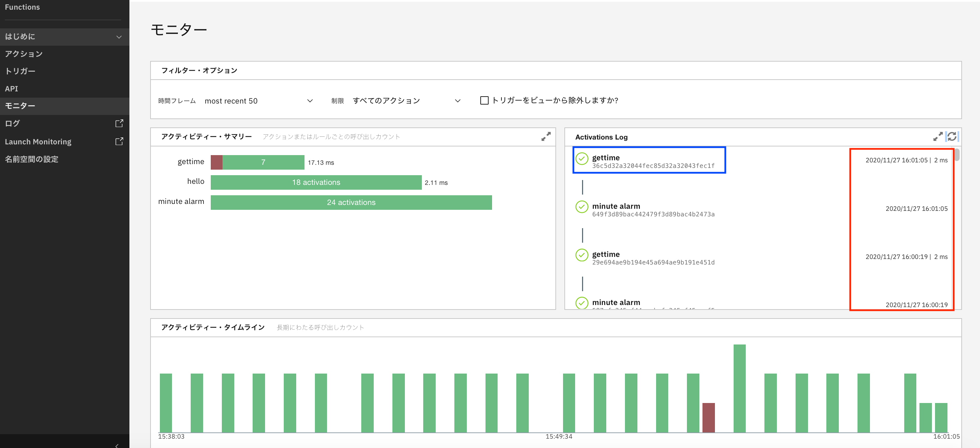Image resolution: width=980 pixels, height=448 pixels.
Task: Click the green success icon next to gettime
Action: pos(582,159)
